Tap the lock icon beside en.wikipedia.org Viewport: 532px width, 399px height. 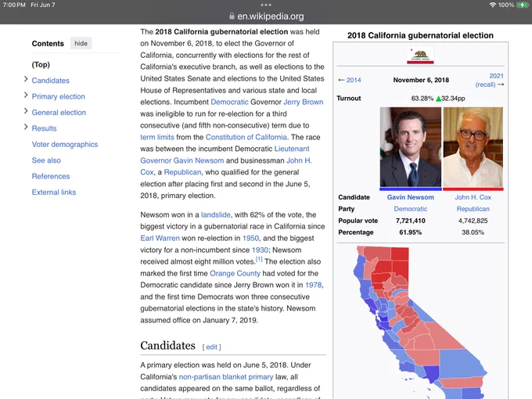point(232,16)
